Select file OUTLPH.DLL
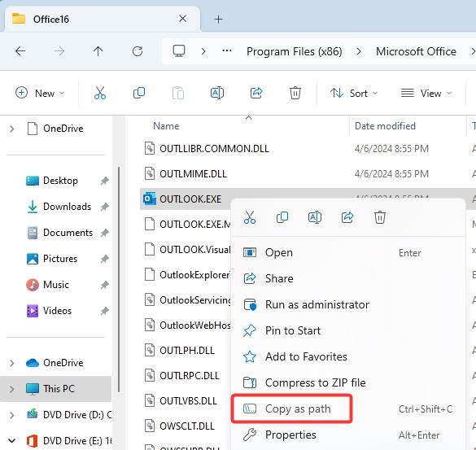 tap(187, 351)
